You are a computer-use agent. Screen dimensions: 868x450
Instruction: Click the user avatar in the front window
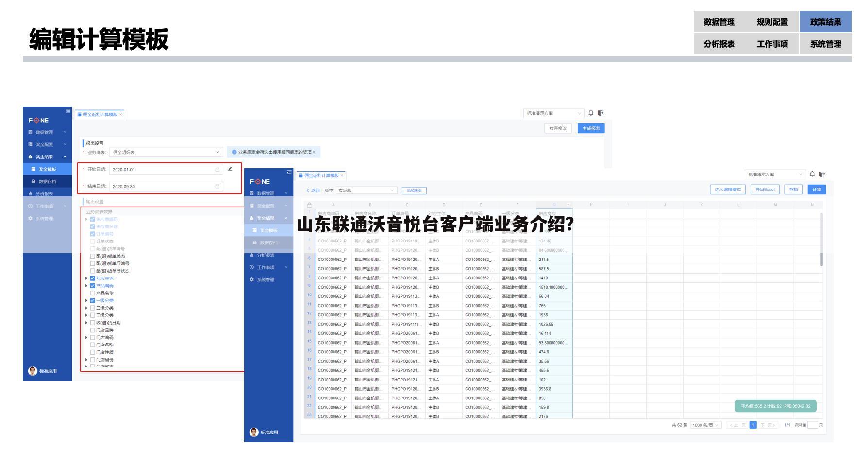pyautogui.click(x=254, y=432)
